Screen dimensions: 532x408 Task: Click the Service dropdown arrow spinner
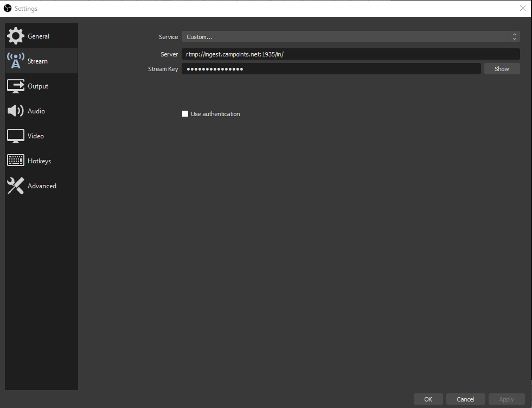514,37
